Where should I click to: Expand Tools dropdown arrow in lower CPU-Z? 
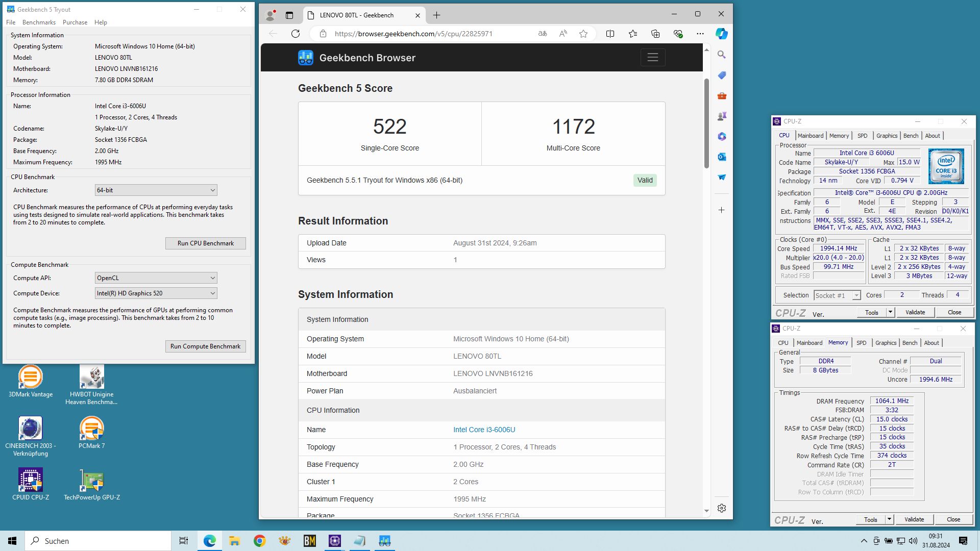889,519
